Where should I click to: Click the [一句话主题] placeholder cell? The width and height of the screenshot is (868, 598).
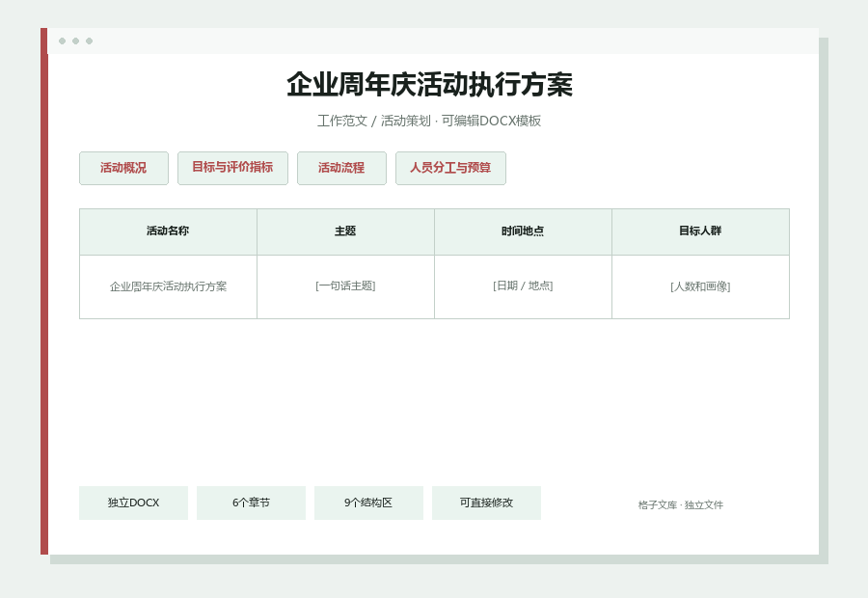345,286
